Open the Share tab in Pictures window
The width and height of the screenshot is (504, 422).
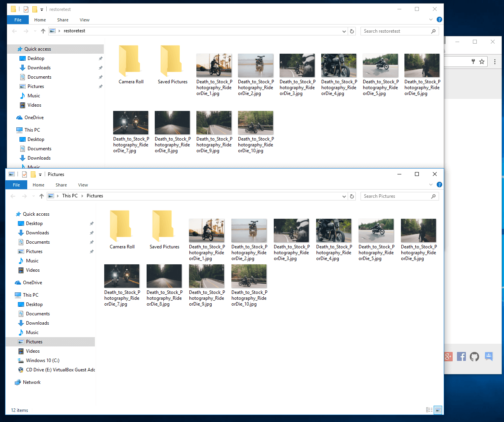coord(61,185)
